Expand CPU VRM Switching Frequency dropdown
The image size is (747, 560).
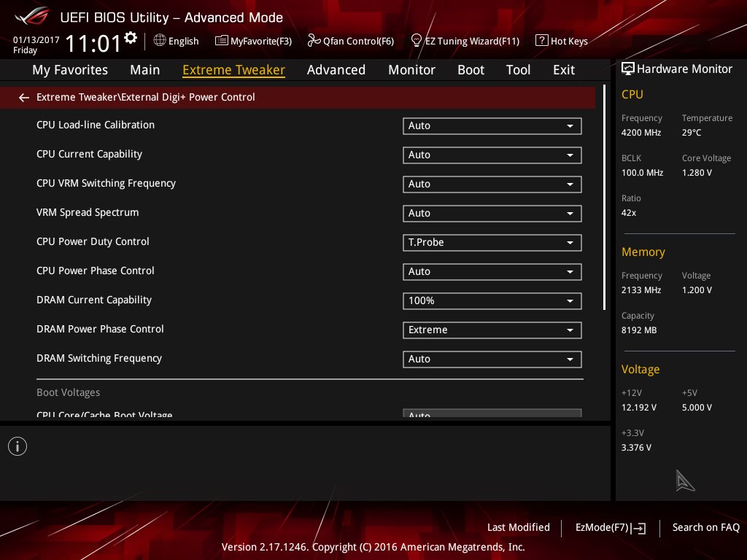click(492, 184)
